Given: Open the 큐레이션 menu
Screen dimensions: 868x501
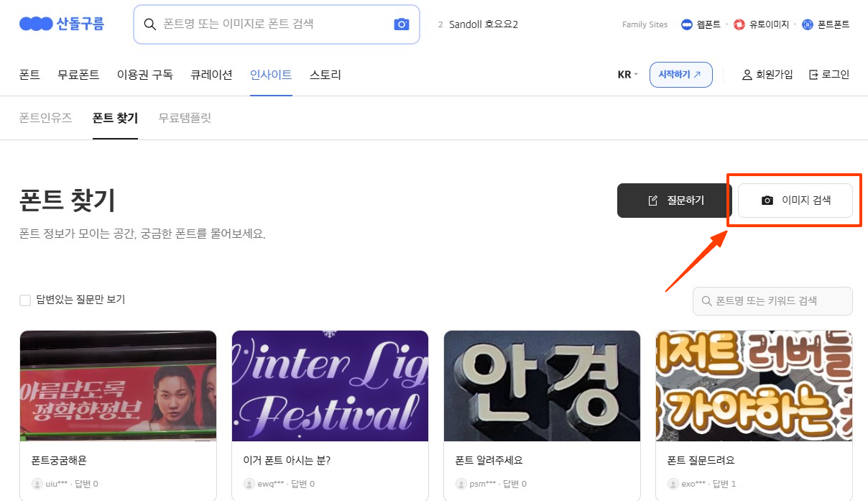Looking at the screenshot, I should (x=211, y=74).
